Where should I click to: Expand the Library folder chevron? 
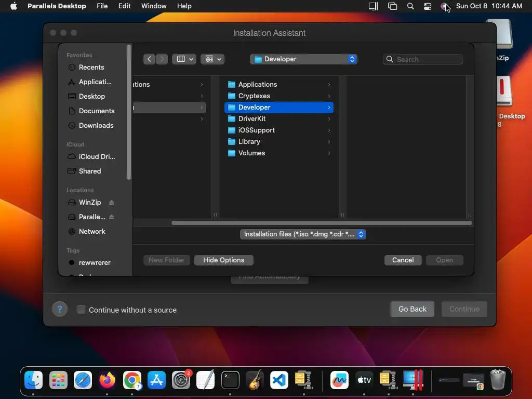329,141
